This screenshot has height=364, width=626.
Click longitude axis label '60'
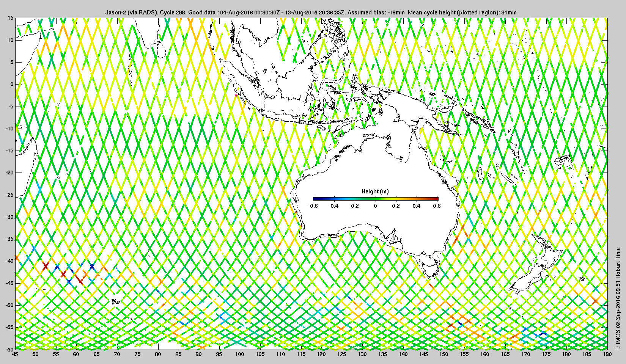coord(76,354)
